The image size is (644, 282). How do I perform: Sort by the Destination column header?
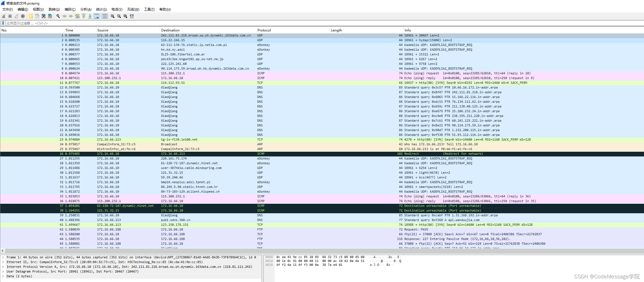point(208,30)
